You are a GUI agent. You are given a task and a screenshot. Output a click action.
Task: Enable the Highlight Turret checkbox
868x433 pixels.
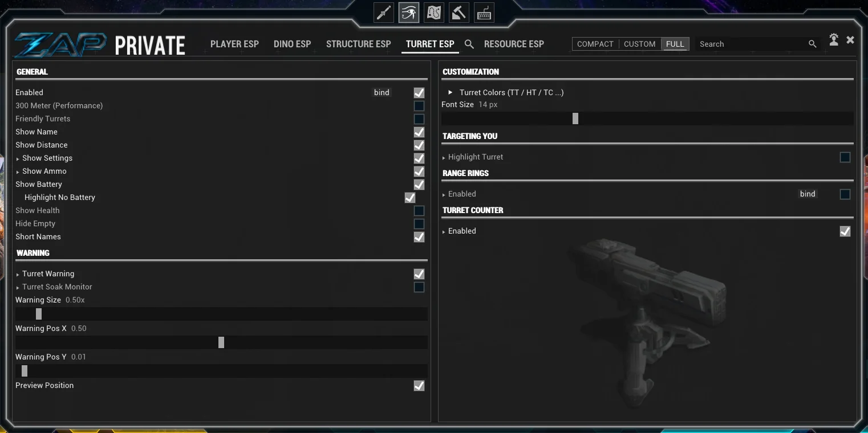[845, 157]
